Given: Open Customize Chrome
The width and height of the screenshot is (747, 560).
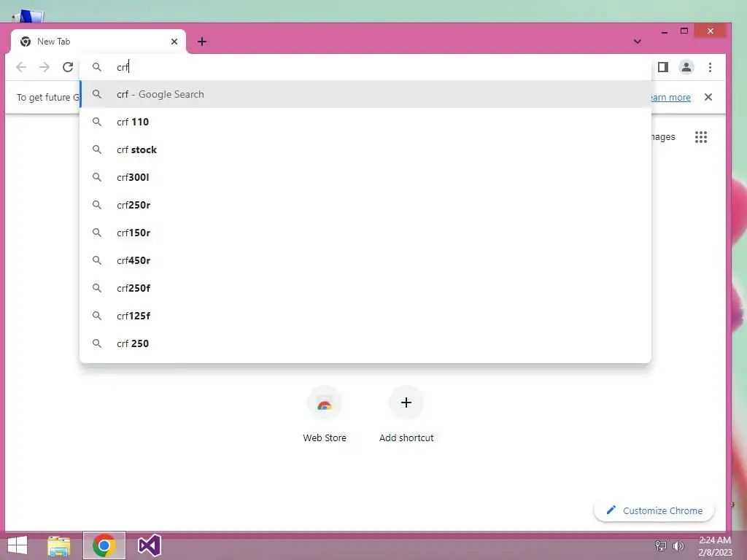Looking at the screenshot, I should coord(654,510).
